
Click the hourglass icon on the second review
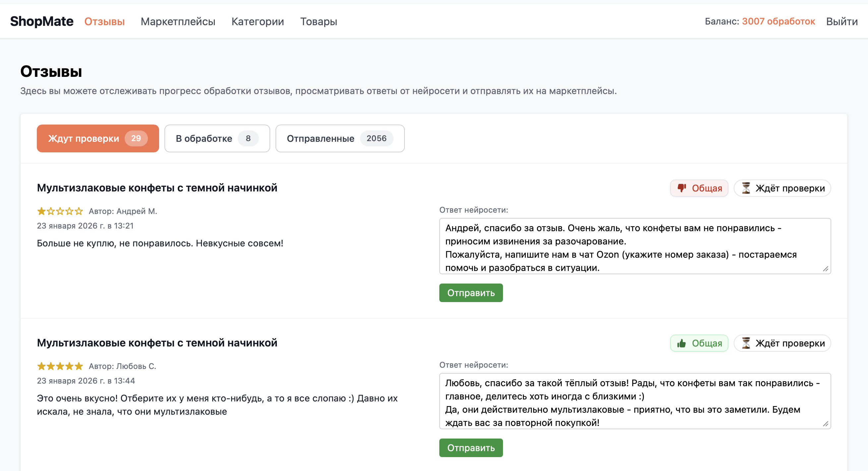point(746,343)
